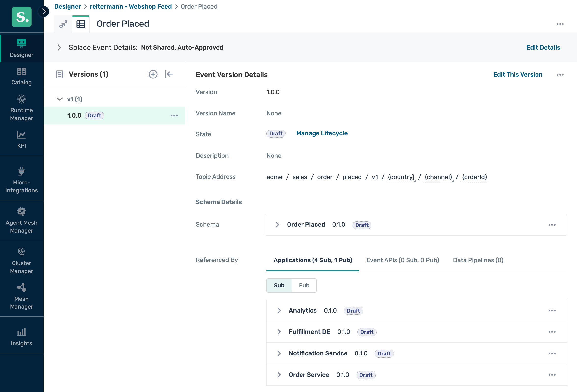577x392 pixels.
Task: Click 'acme' topic address segment
Action: coord(274,177)
